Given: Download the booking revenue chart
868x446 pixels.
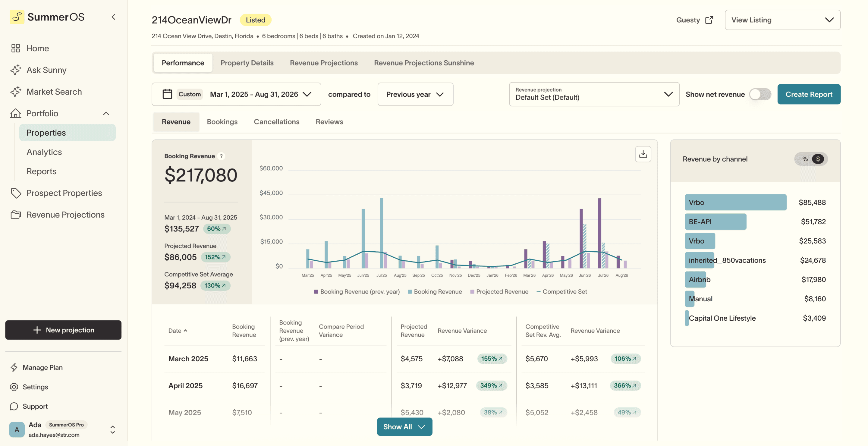Looking at the screenshot, I should point(643,154).
